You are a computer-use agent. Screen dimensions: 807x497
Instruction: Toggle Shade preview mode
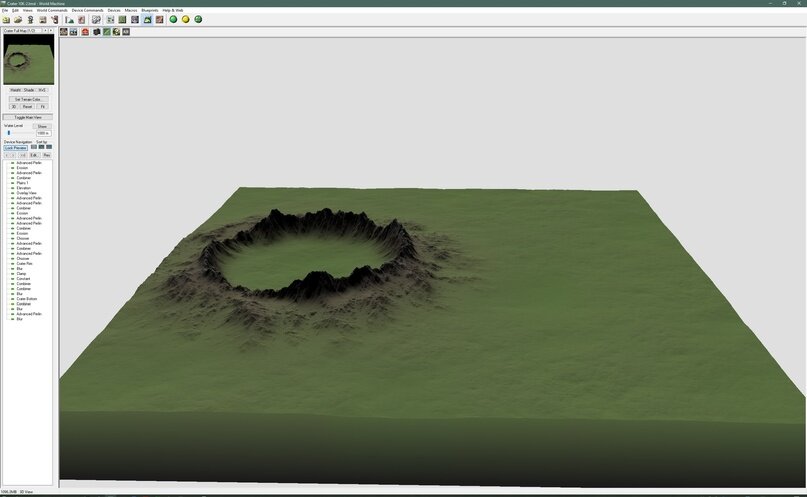point(29,90)
